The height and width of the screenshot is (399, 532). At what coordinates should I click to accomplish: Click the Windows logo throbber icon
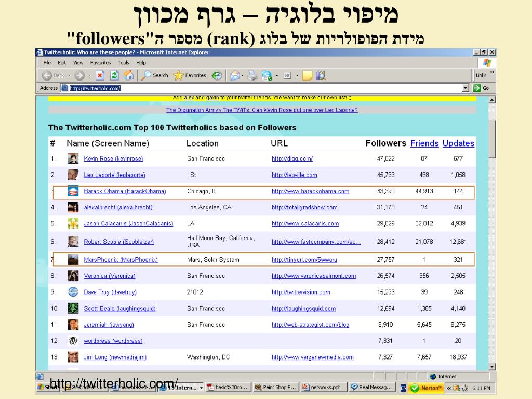point(487,63)
